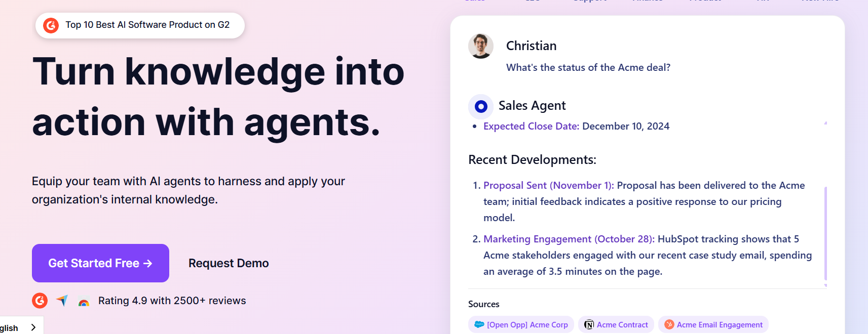Click the Rating 4.9 with 2500+ reviews text
Viewport: 868px width, 334px height.
172,301
